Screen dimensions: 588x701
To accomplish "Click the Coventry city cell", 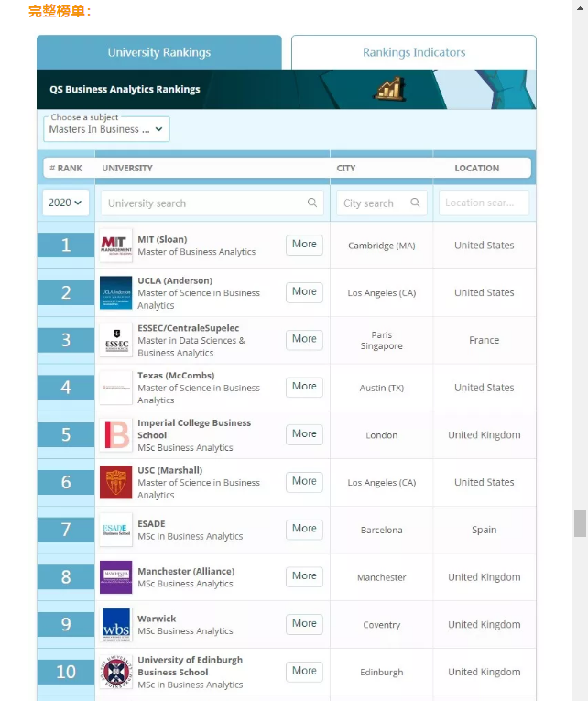I will coord(382,625).
